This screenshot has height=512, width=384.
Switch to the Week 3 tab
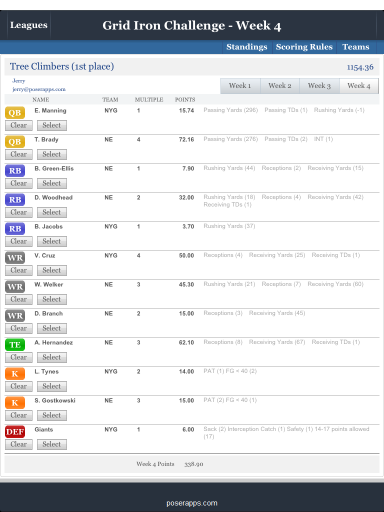(x=319, y=86)
